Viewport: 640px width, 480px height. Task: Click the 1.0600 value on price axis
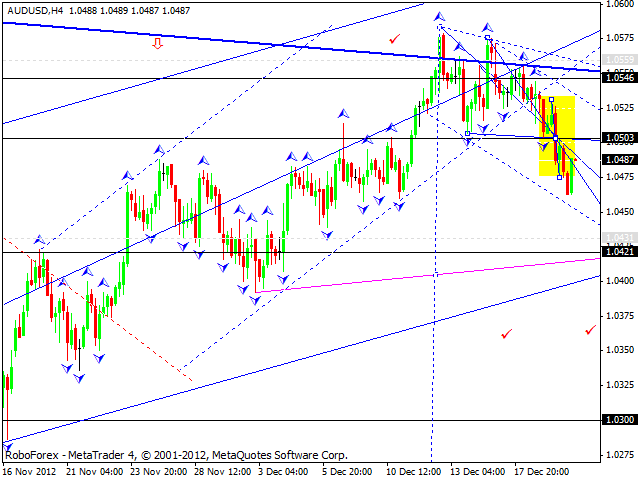(620, 4)
